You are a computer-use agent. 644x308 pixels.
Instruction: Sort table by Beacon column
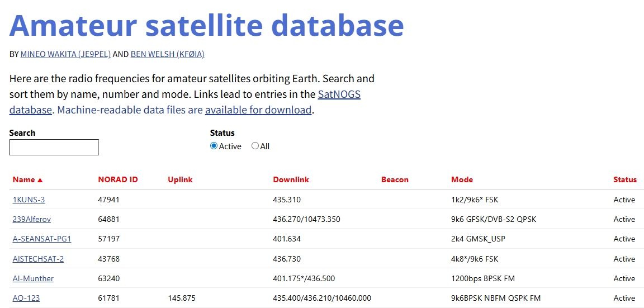tap(395, 179)
